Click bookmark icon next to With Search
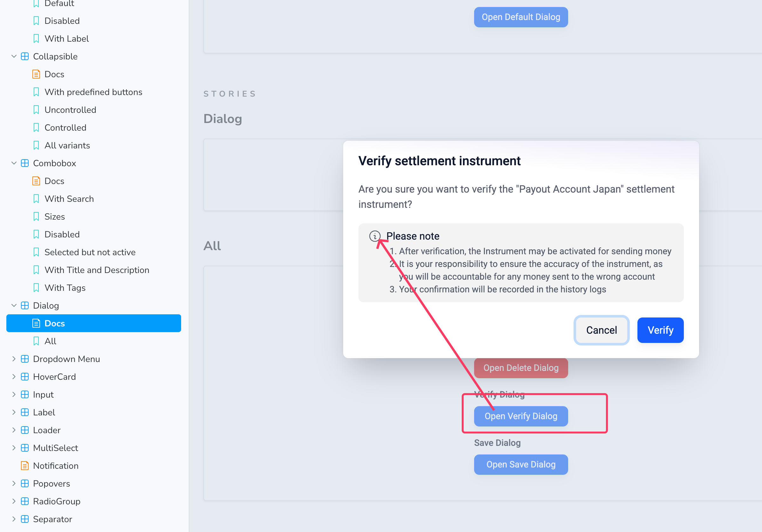Image resolution: width=762 pixels, height=532 pixels. 36,199
